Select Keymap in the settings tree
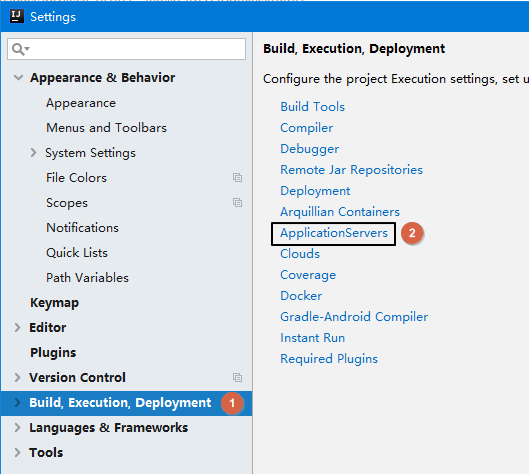Screen dimensions: 529x474 pyautogui.click(x=54, y=303)
